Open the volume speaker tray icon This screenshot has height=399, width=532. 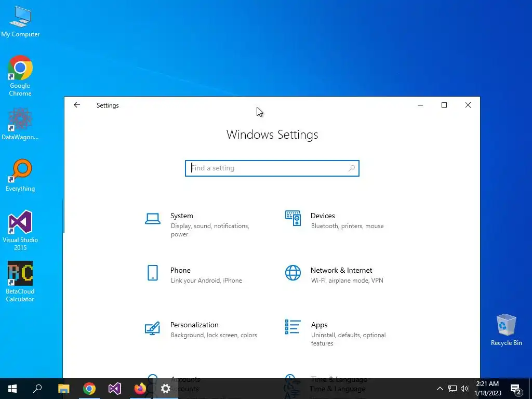(x=464, y=389)
